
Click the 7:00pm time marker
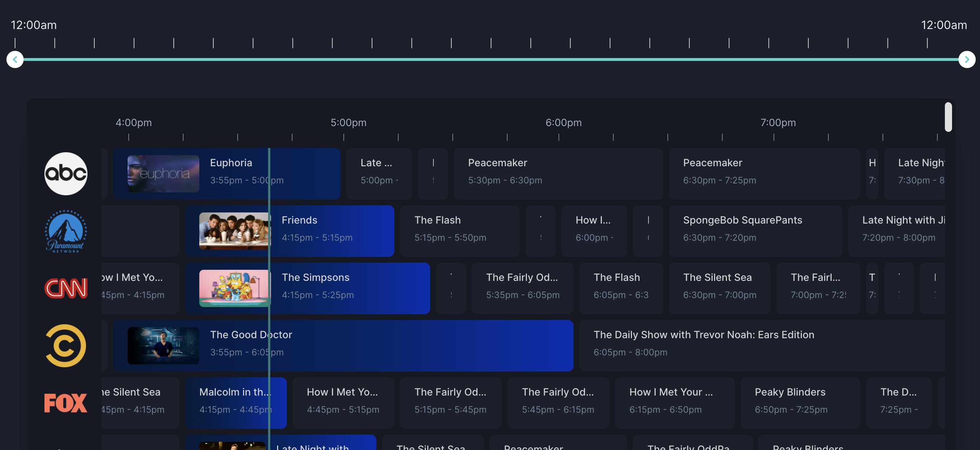[778, 123]
